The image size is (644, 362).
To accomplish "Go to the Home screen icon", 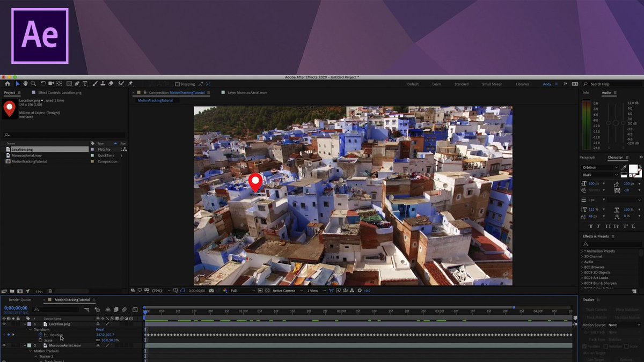I will click(8, 84).
